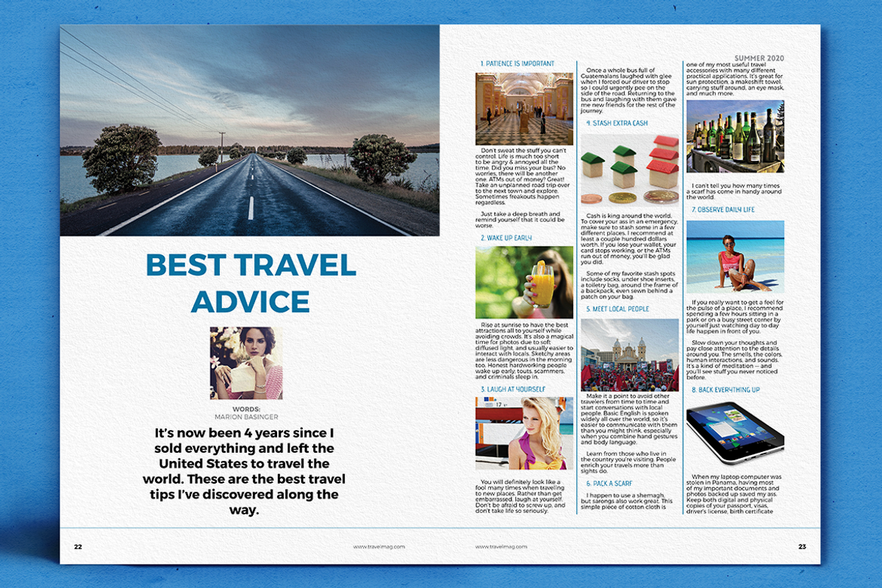Click heading '1. PATIENCE IS IMPORTANT'

pos(517,64)
